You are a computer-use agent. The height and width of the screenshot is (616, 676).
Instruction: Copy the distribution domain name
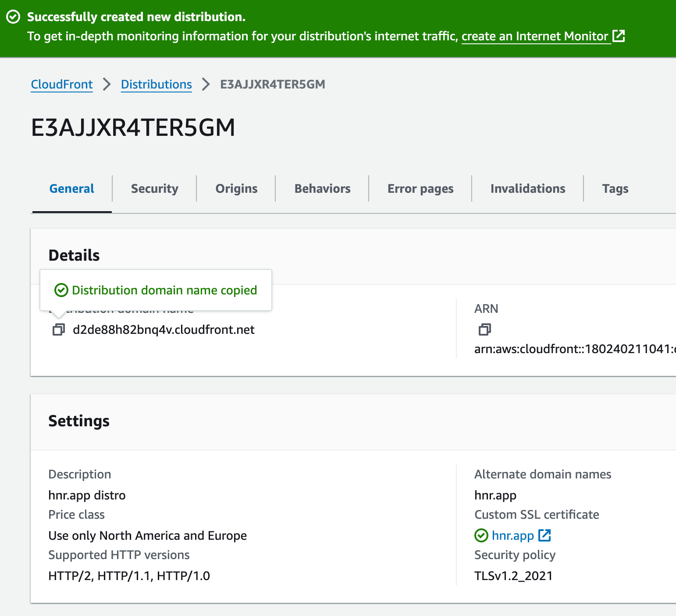tap(59, 329)
